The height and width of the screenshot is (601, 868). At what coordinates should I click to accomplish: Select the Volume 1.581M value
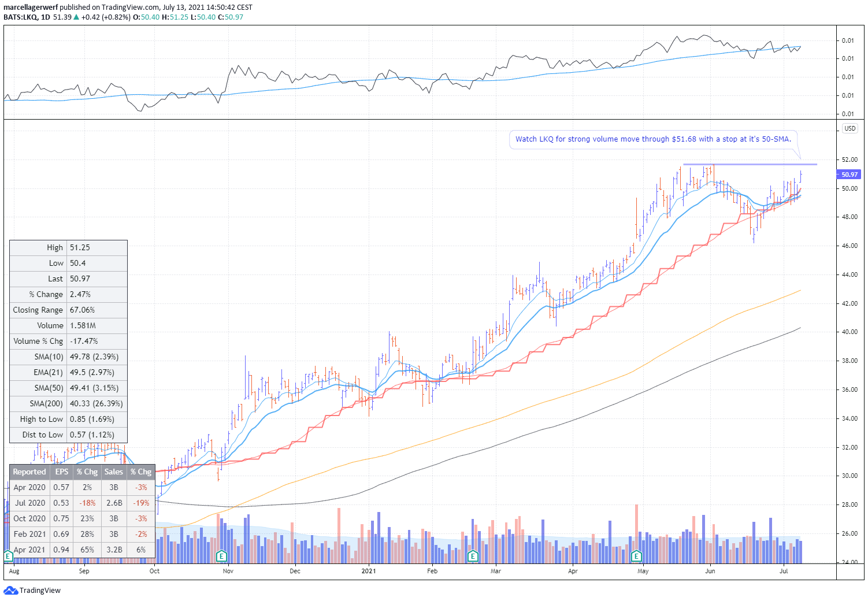(97, 325)
